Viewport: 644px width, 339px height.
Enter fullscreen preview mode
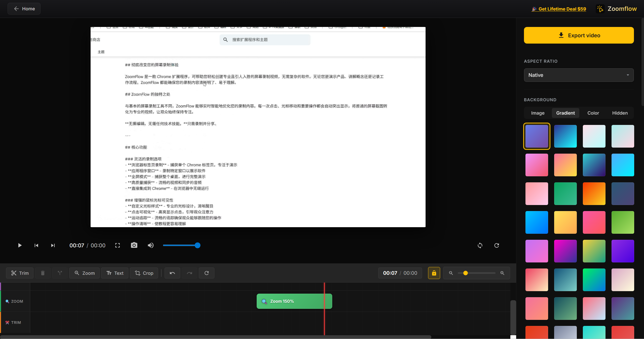[x=118, y=245]
